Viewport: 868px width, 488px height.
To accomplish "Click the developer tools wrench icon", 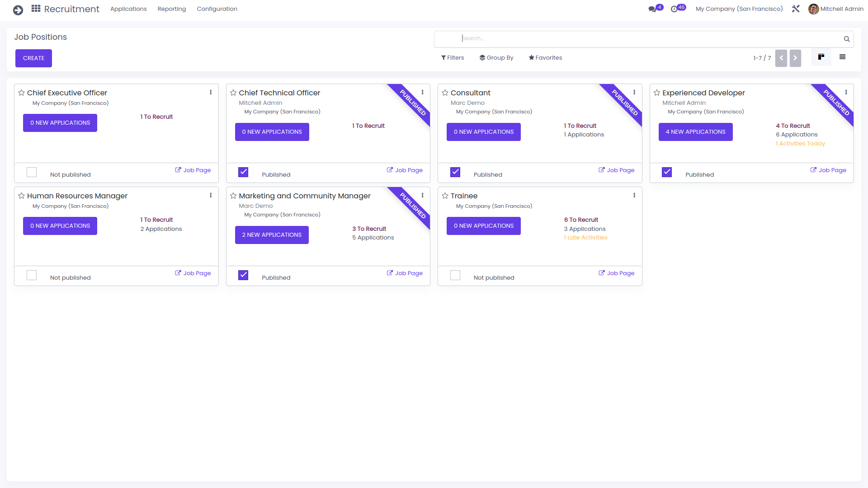I will pyautogui.click(x=796, y=9).
